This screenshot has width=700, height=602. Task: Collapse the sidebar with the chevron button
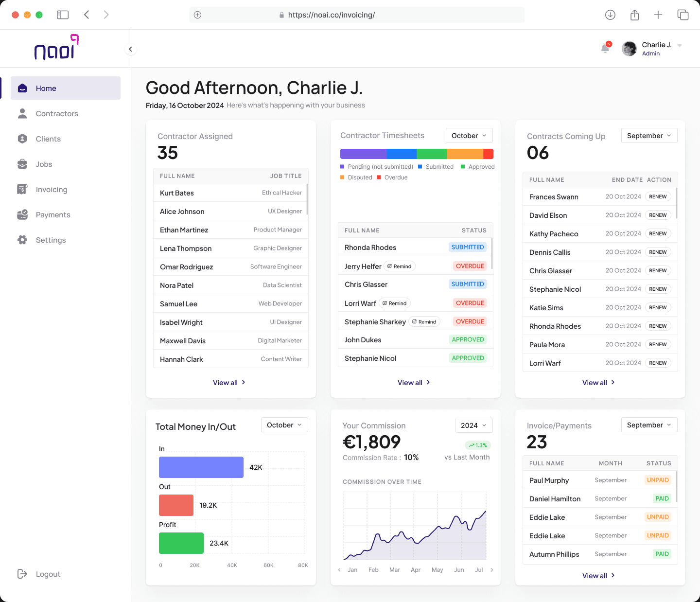(130, 49)
